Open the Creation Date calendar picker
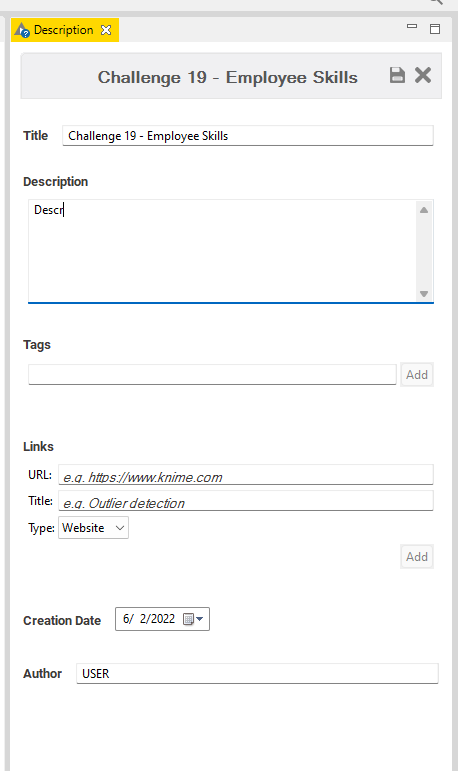Viewport: 458px width, 771px height. [x=193, y=619]
